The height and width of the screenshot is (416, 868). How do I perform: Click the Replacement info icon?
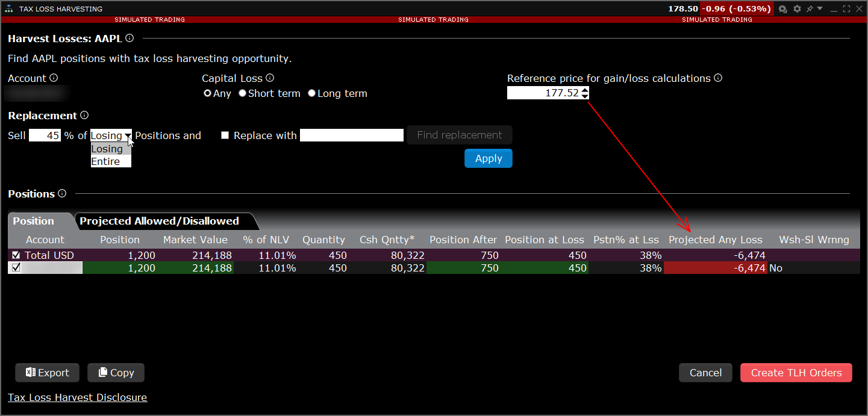(84, 116)
